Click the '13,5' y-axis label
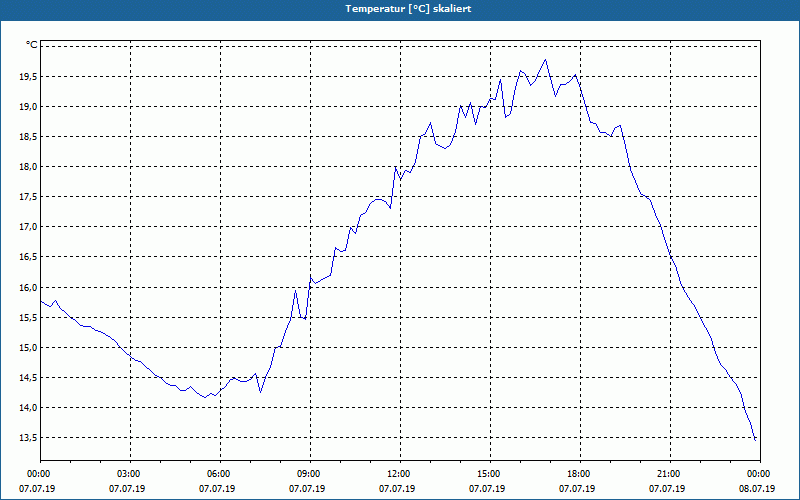The width and height of the screenshot is (800, 500). point(28,438)
